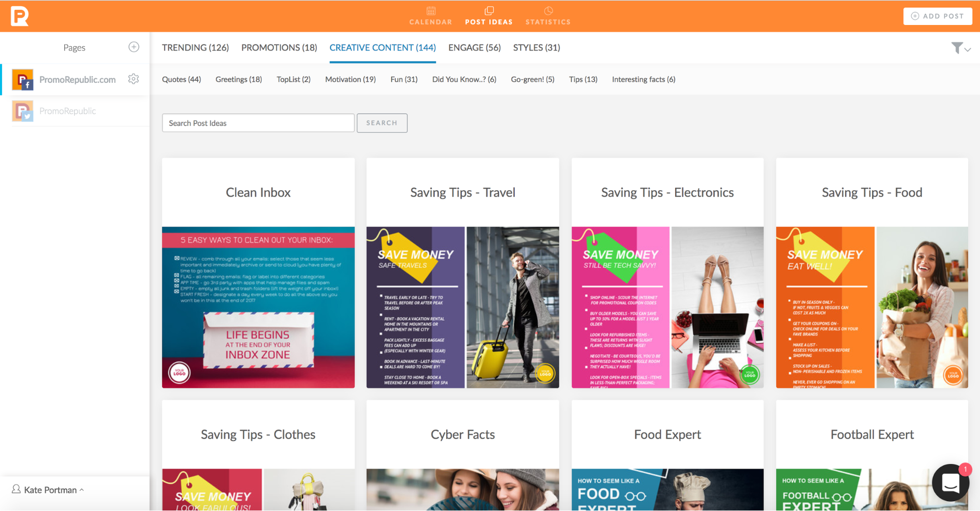Open the Clean Inbox post thumbnail
The width and height of the screenshot is (980, 511).
pos(258,307)
